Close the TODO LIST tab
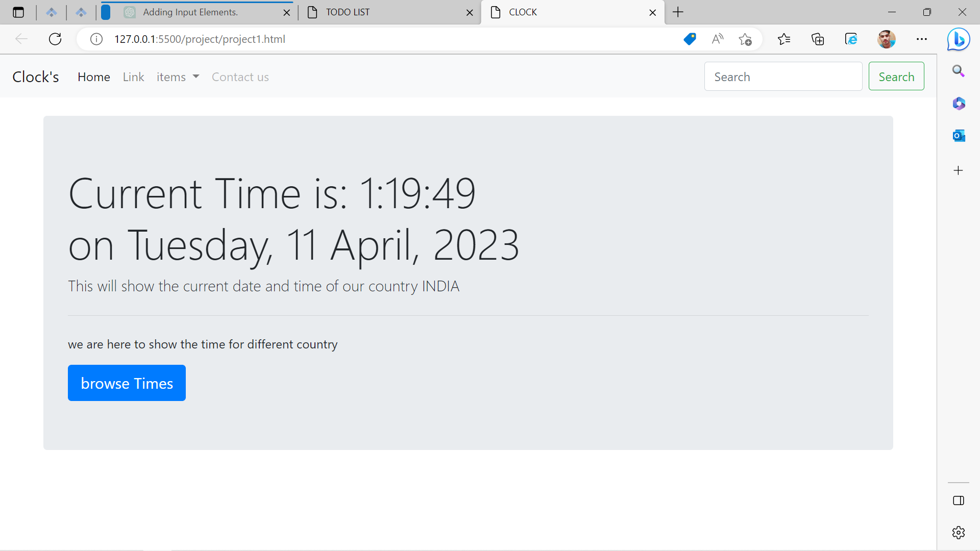 [x=470, y=13]
